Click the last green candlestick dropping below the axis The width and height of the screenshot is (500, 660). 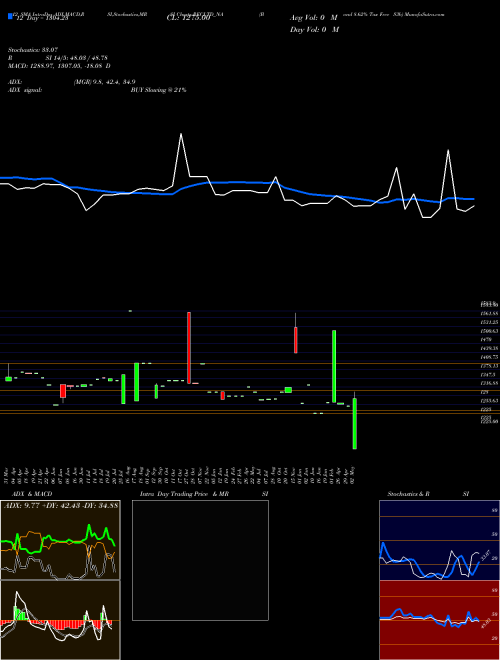[354, 423]
